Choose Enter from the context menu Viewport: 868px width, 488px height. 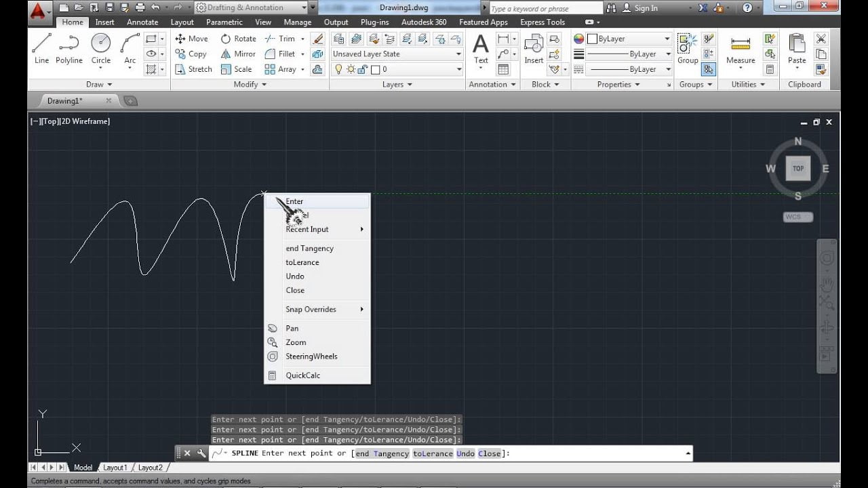(x=294, y=201)
